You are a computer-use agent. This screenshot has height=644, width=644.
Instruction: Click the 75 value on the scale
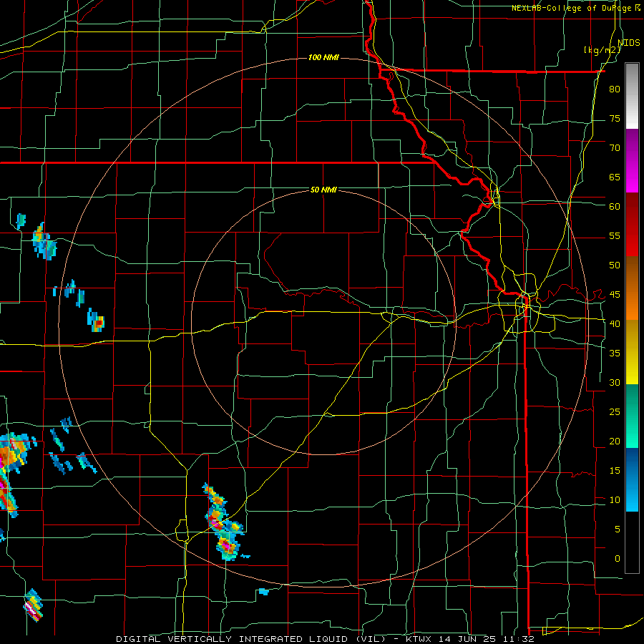(615, 119)
